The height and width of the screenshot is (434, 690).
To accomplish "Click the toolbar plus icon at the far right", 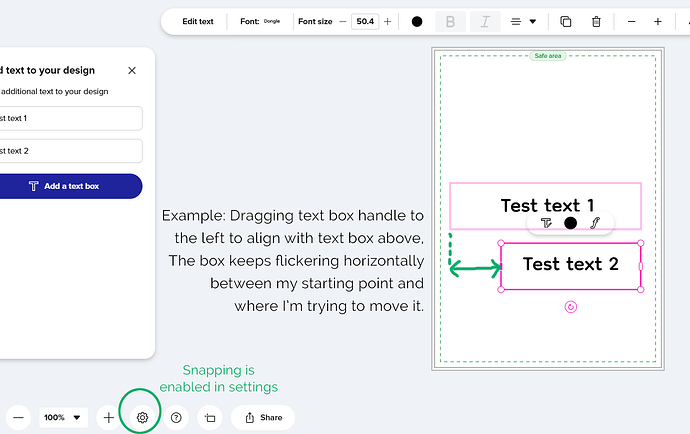I will (658, 22).
